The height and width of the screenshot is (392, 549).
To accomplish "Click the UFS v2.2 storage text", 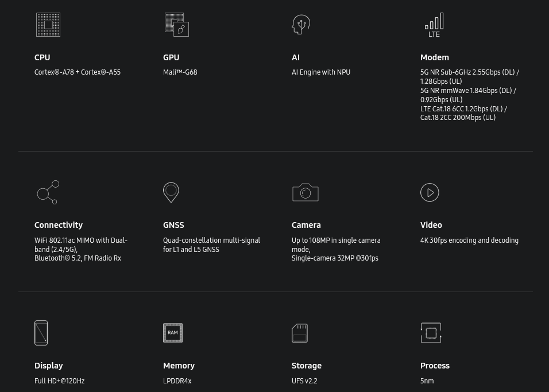I will pos(304,381).
